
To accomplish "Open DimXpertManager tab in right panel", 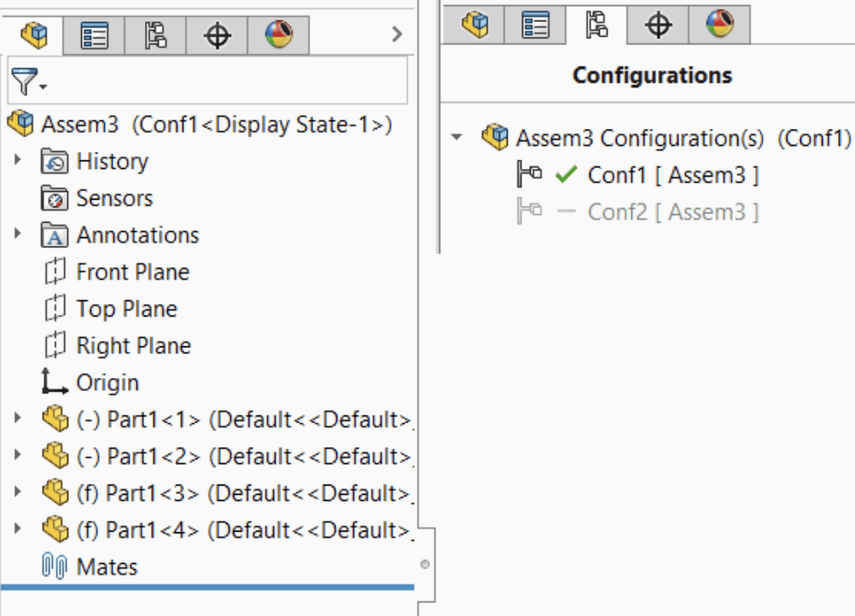I will [658, 25].
